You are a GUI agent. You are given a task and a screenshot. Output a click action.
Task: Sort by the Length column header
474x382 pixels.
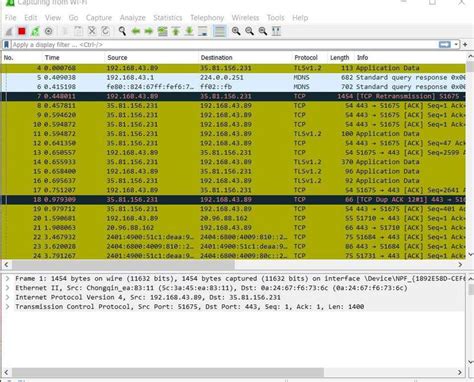341,58
